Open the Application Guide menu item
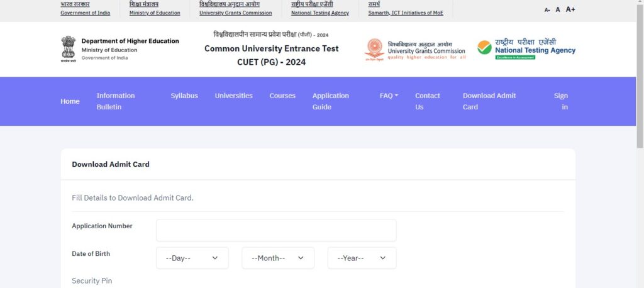 point(330,101)
